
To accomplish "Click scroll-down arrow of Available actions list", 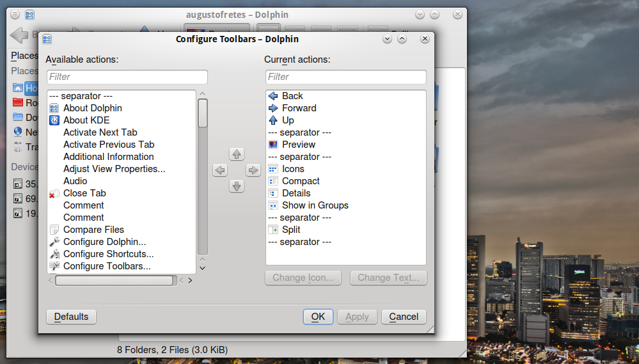I will 203,268.
